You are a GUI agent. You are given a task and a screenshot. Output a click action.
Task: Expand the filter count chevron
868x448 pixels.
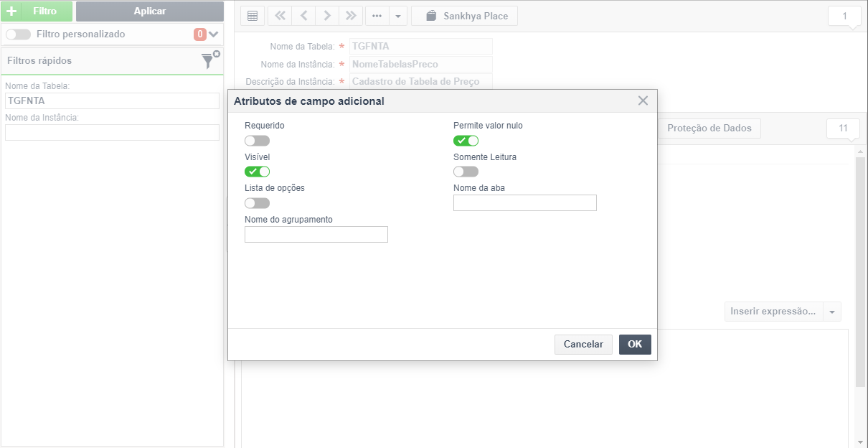213,34
